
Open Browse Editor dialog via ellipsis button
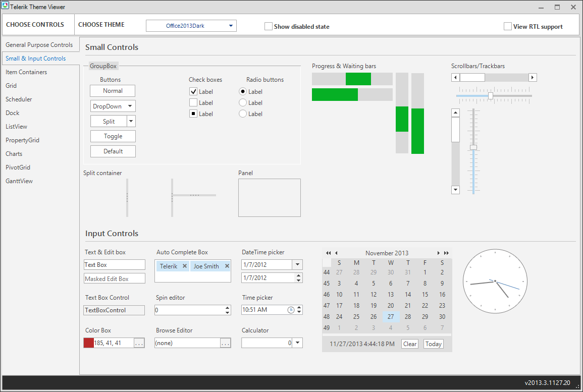coord(225,343)
